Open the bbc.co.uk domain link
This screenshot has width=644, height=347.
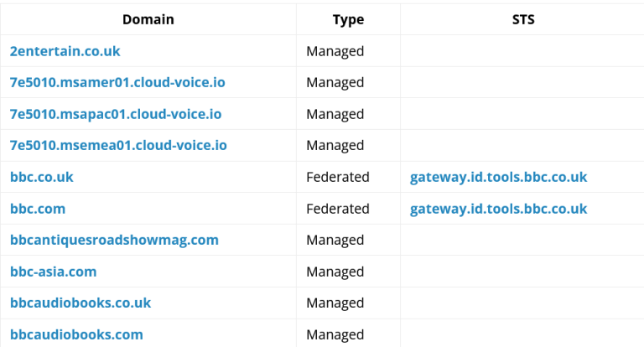point(42,177)
